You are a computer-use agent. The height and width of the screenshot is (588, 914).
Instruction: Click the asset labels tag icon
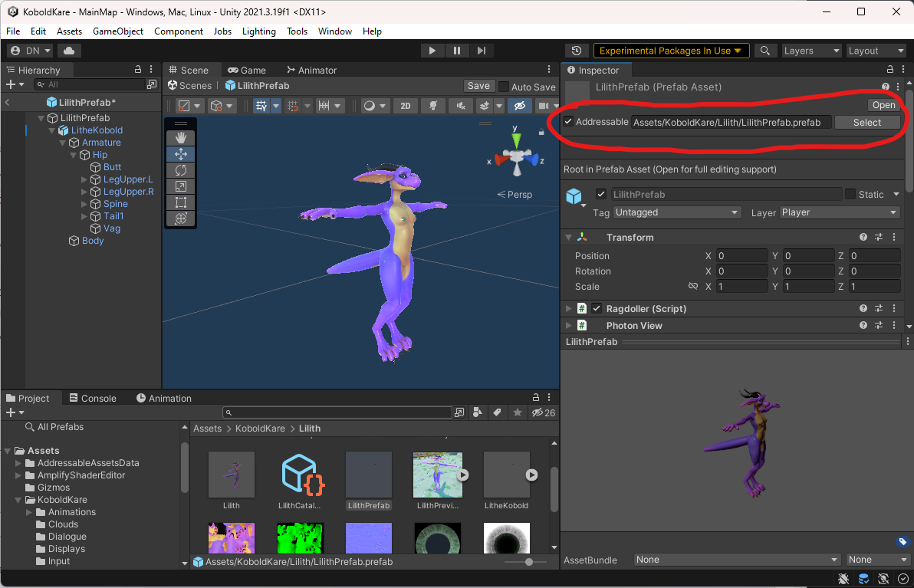(902, 542)
